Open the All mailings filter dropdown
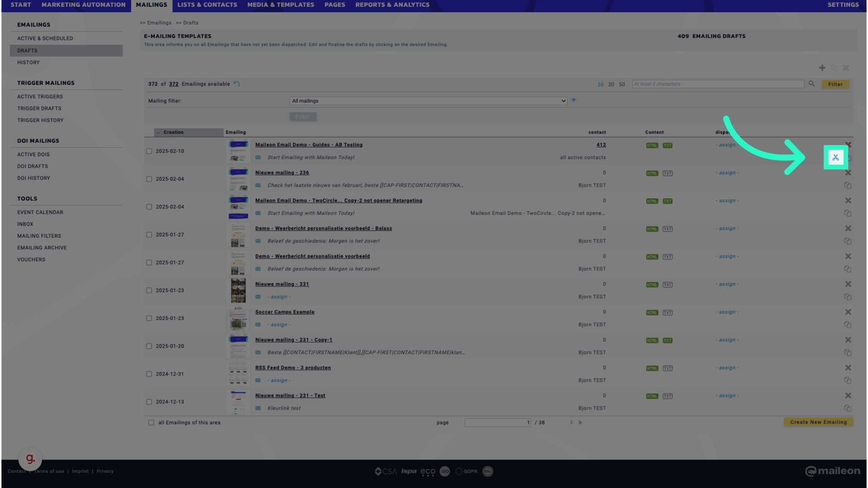This screenshot has height=488, width=868. point(428,101)
